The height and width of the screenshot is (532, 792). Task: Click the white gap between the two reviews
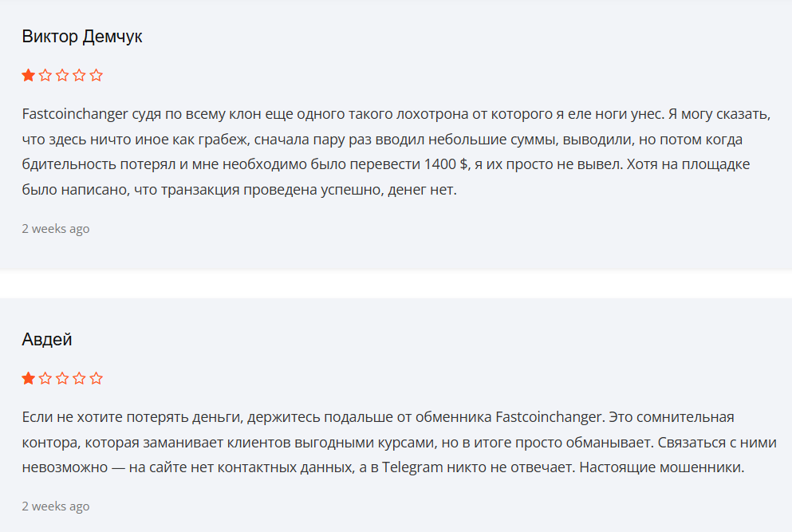click(x=396, y=284)
